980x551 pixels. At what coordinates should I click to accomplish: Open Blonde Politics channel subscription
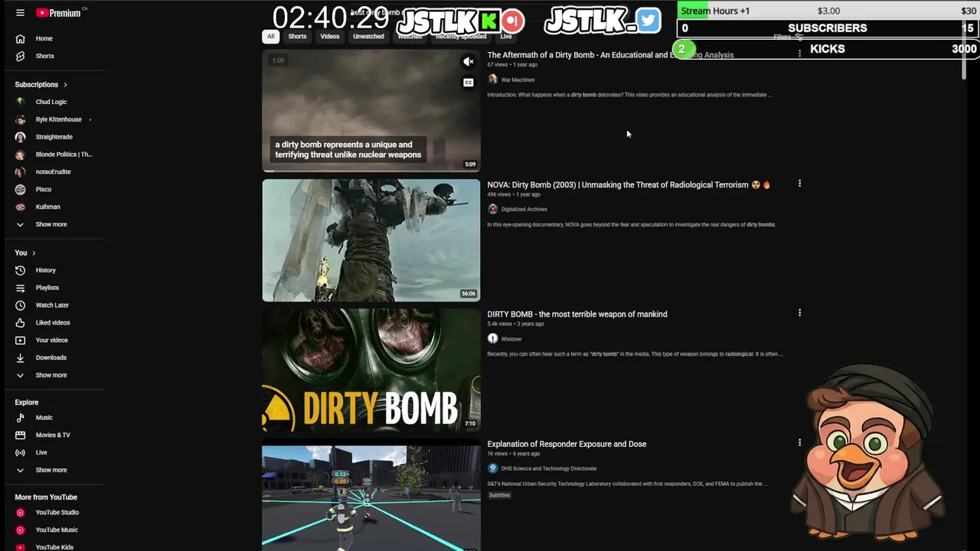tap(63, 155)
